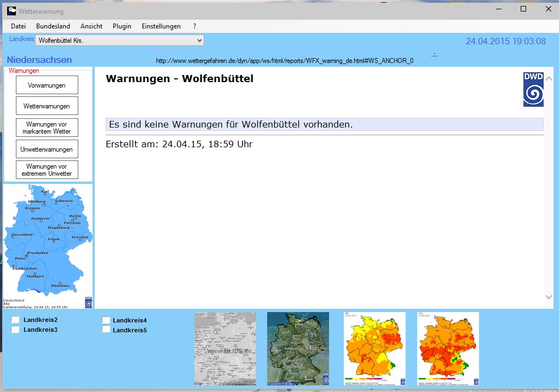Tick the Landkreis3 checkbox
The image size is (559, 392).
coord(15,330)
